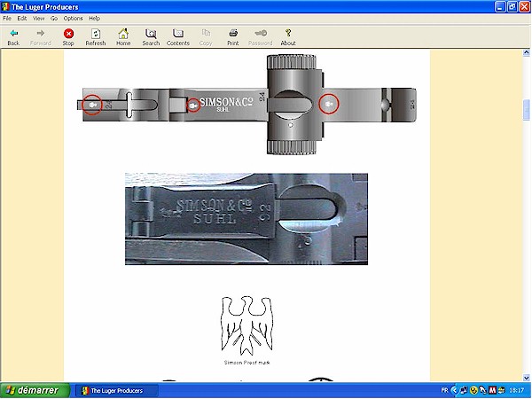This screenshot has width=532, height=399.
Task: Click the Back toolbar arrow
Action: tap(13, 34)
